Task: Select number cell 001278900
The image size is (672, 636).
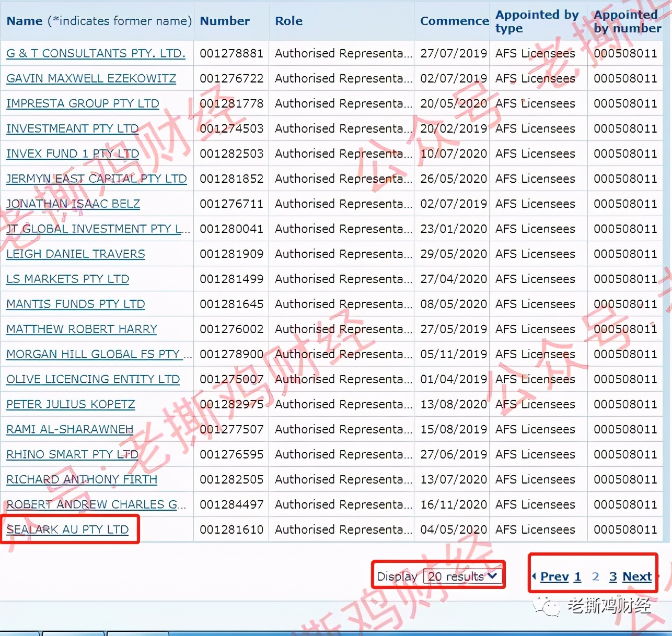Action: [231, 354]
